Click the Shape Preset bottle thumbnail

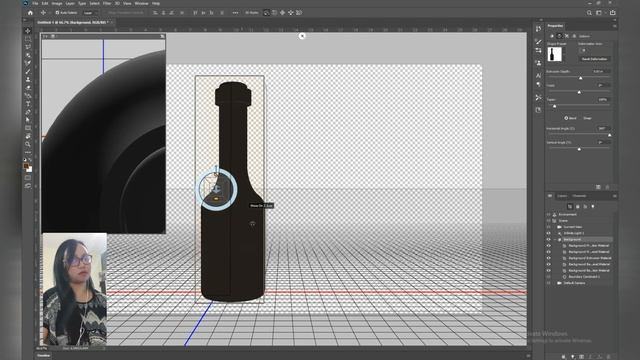click(555, 54)
